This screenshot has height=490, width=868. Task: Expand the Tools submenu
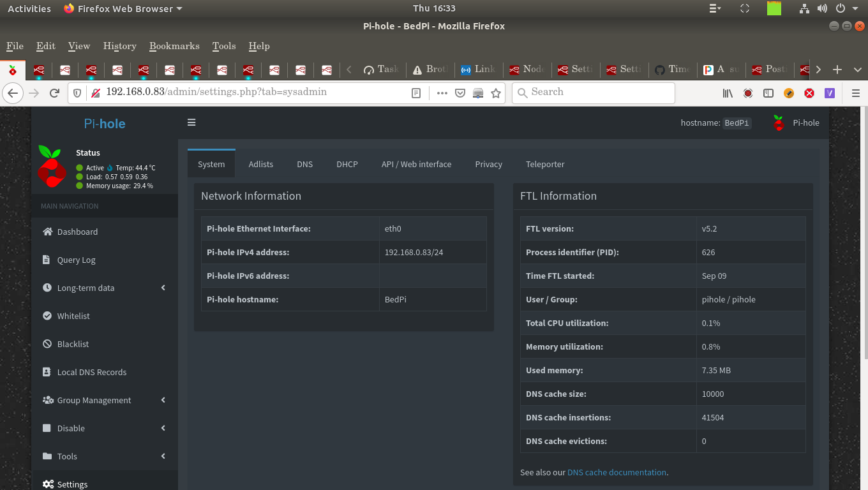coord(163,456)
